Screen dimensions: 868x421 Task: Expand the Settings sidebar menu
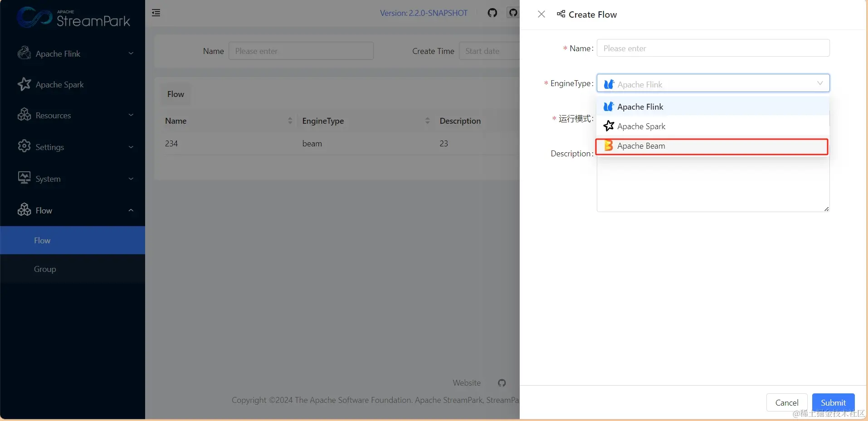[x=131, y=147]
